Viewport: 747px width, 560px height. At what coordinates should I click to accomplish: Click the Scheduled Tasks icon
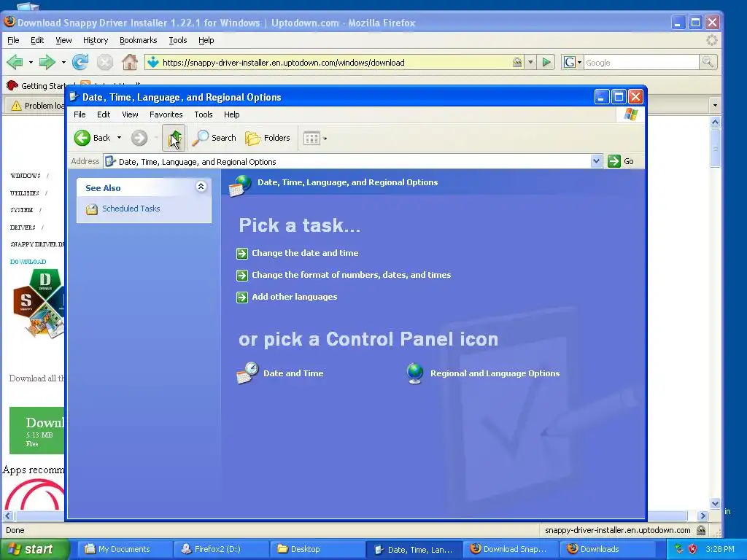tap(91, 209)
